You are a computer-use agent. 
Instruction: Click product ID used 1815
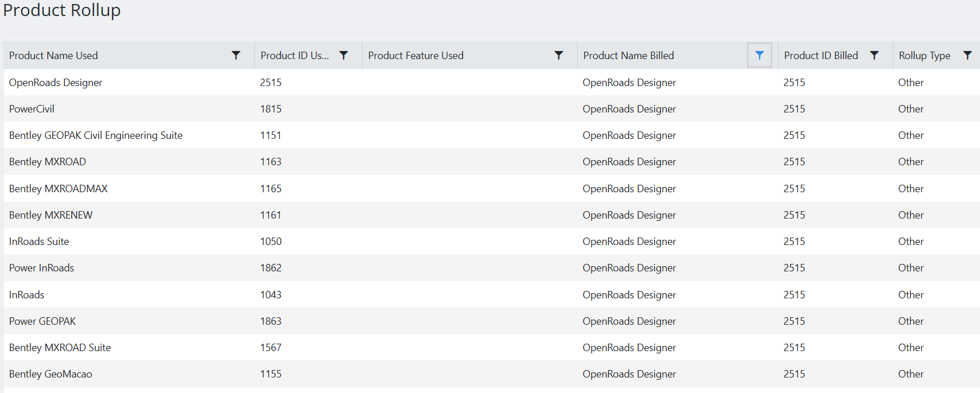(x=271, y=109)
